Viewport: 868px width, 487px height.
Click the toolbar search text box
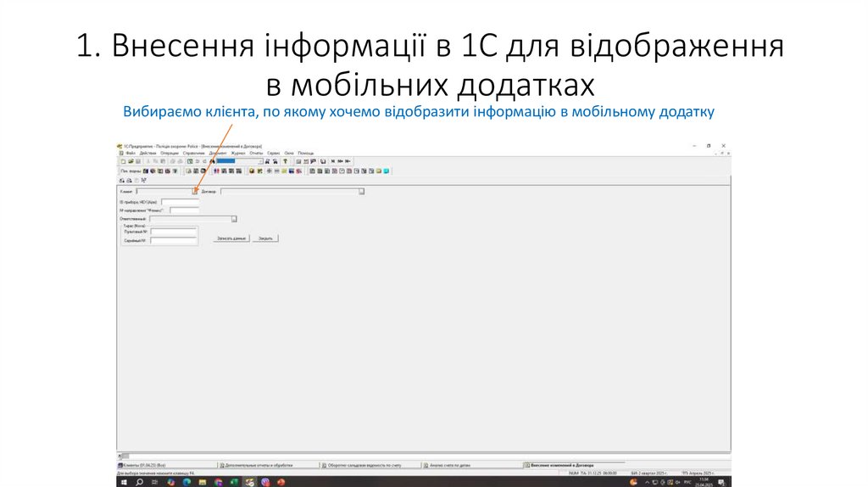237,161
